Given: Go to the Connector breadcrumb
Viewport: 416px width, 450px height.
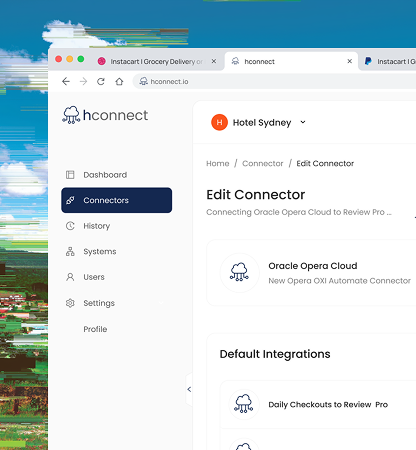Looking at the screenshot, I should [x=263, y=163].
